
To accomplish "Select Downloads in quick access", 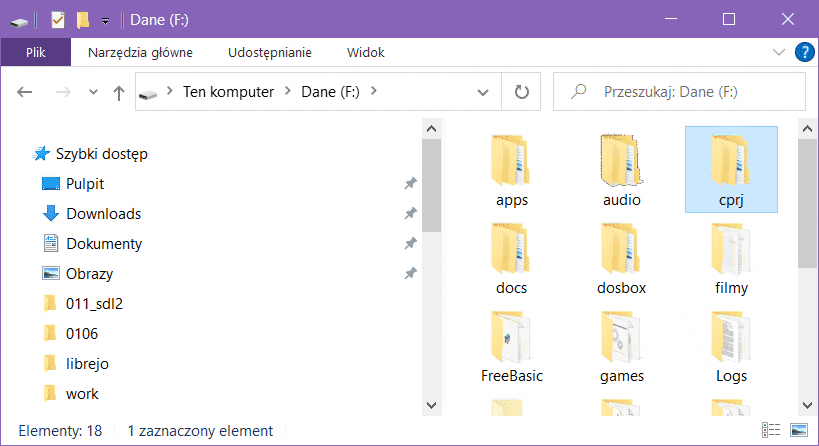I will (103, 214).
